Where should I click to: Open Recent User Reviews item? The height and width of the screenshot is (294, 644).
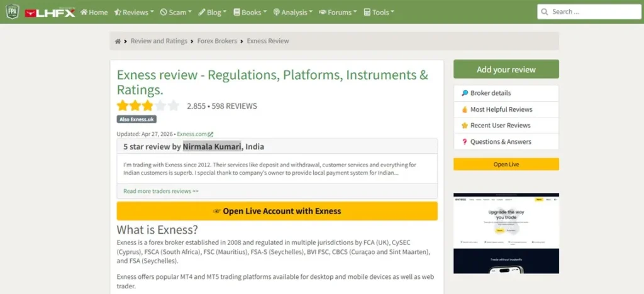tap(506, 126)
